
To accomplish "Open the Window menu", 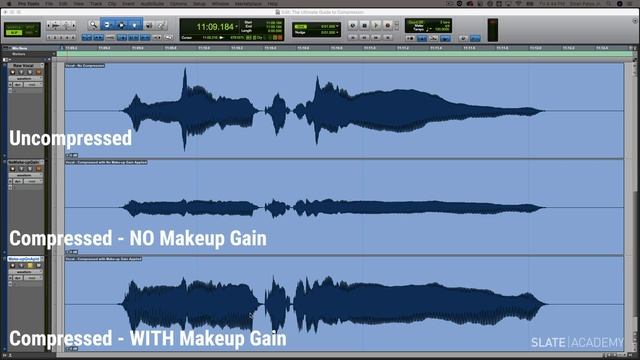I will pos(220,4).
